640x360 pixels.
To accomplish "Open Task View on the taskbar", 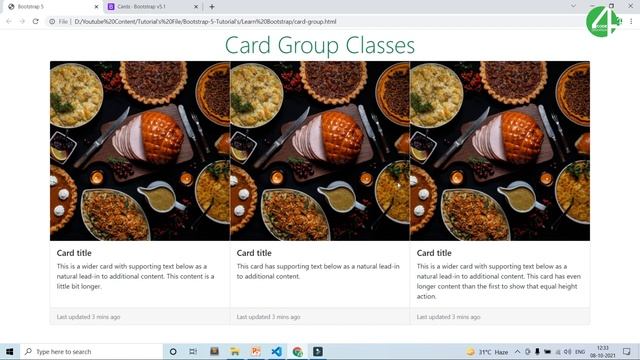I will click(x=193, y=351).
